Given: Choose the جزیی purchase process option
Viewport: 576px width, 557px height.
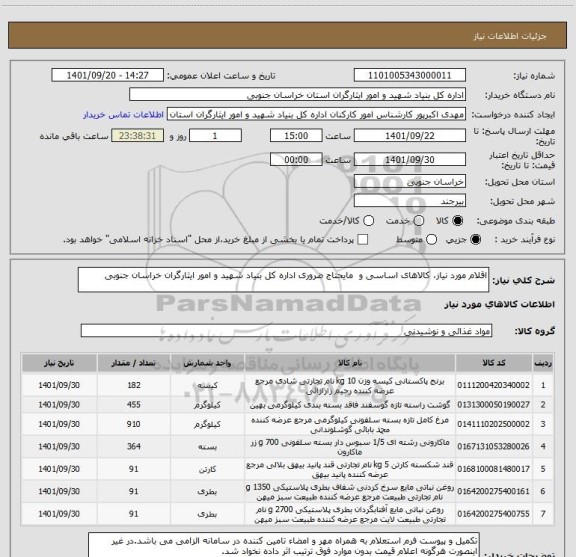Looking at the screenshot, I should click(476, 240).
